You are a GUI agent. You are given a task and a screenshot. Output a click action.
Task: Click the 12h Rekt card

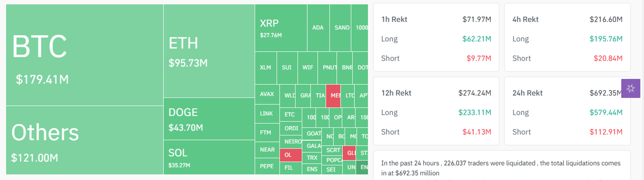(436, 111)
